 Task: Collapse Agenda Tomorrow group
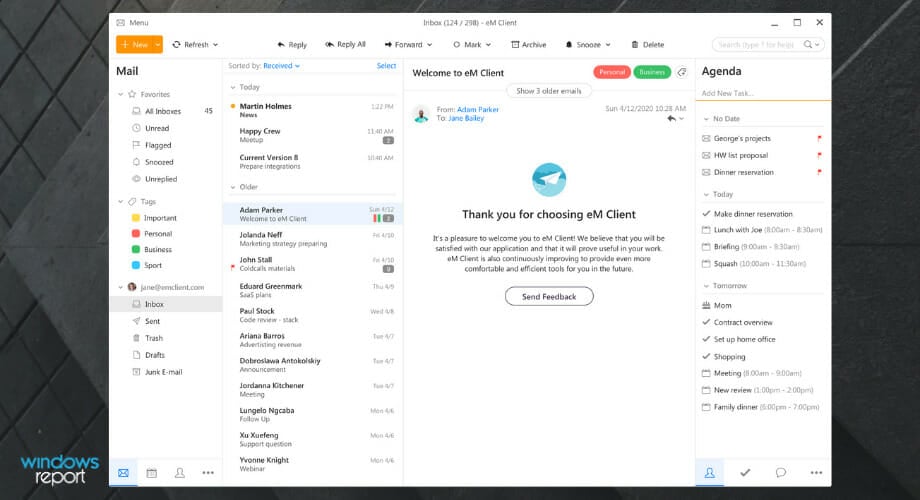[706, 286]
